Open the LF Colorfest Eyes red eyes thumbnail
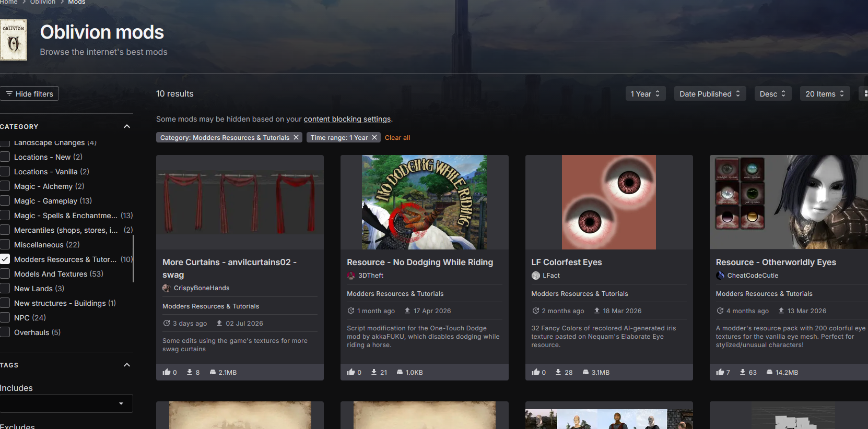 (609, 202)
